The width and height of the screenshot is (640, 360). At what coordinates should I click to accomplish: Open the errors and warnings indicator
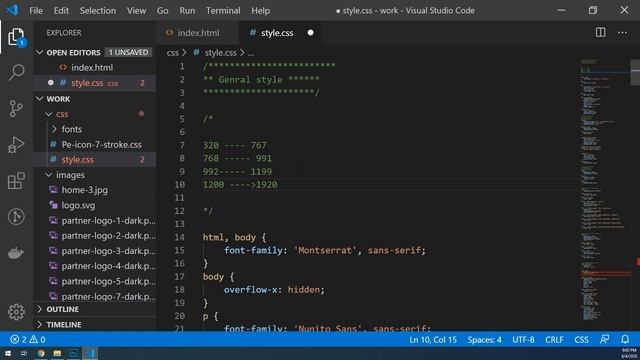28,340
